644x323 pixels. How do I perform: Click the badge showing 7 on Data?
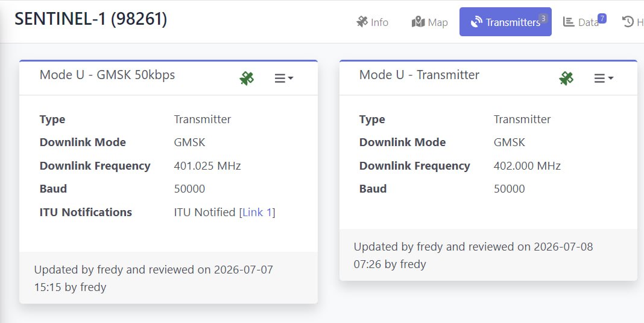[x=602, y=19]
